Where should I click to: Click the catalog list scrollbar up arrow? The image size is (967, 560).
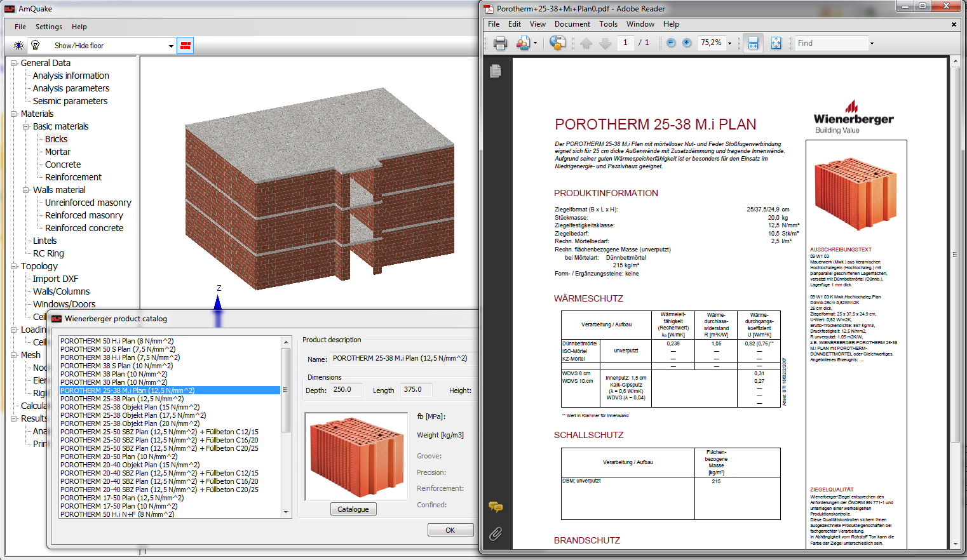(286, 342)
